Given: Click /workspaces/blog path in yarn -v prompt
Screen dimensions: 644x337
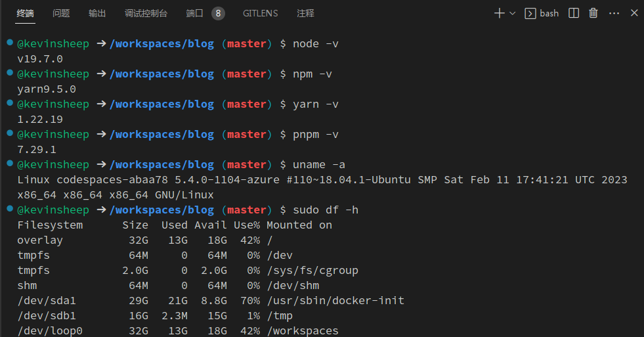Looking at the screenshot, I should tap(161, 104).
